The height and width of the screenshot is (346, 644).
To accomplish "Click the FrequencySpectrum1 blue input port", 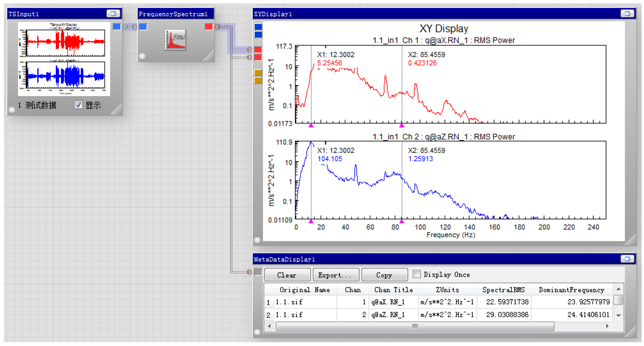I will tap(143, 27).
